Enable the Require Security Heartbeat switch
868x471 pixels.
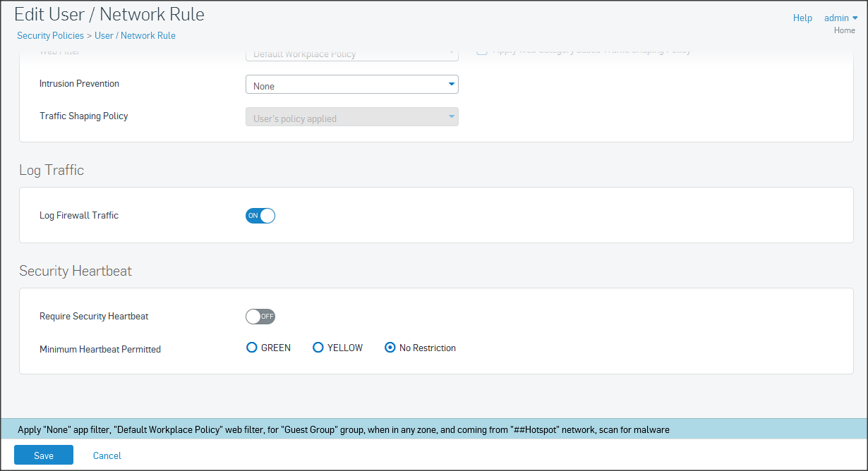(x=260, y=317)
